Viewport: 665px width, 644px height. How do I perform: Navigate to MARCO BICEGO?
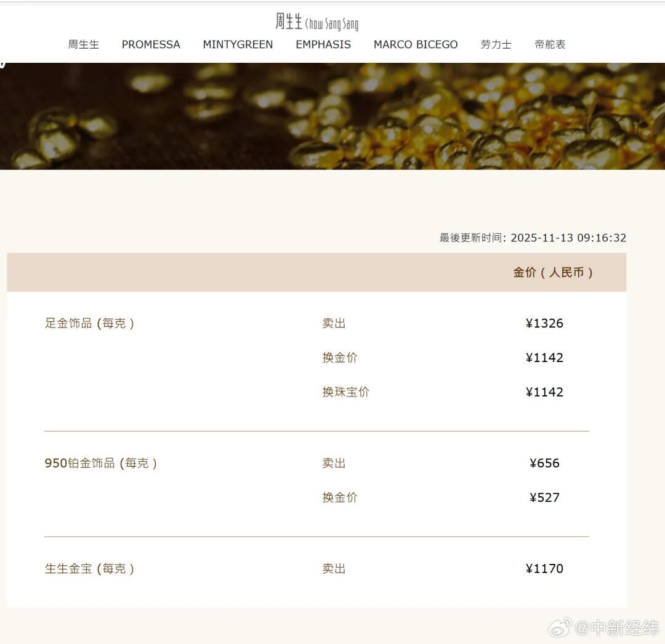416,44
